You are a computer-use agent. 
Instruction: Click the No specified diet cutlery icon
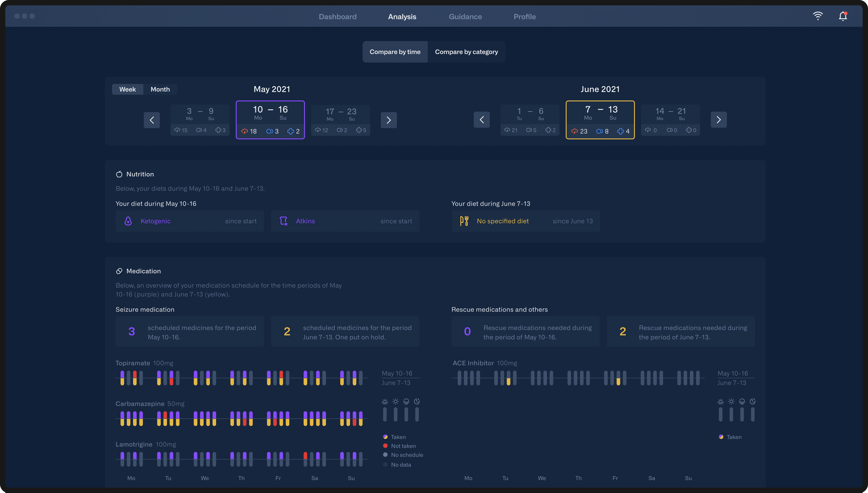[x=464, y=221]
